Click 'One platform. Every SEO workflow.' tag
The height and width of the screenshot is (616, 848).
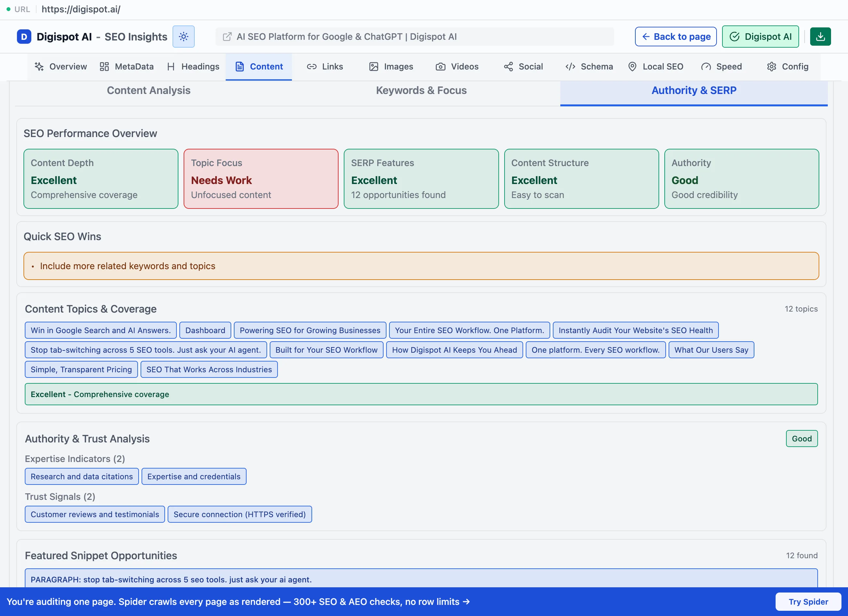(596, 350)
